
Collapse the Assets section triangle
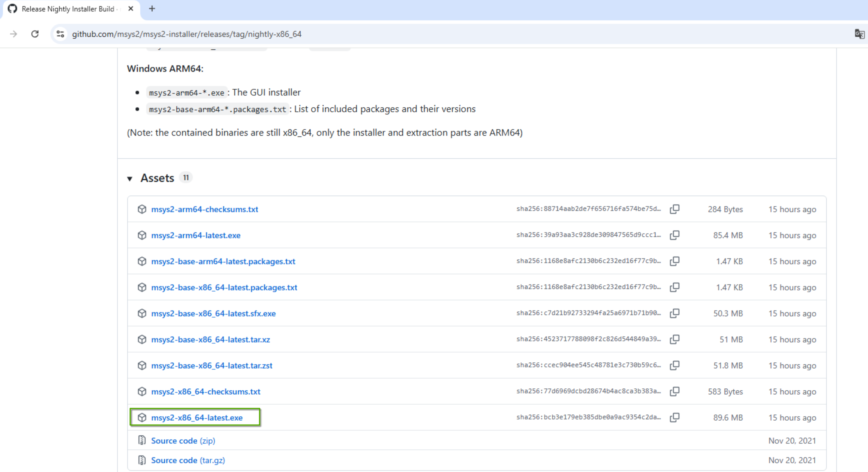(x=130, y=179)
